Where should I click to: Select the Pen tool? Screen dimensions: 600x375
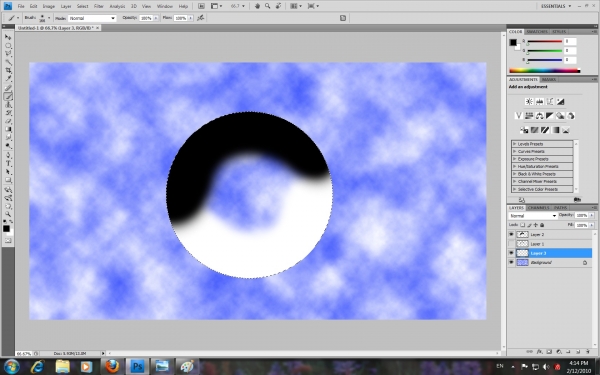point(8,156)
